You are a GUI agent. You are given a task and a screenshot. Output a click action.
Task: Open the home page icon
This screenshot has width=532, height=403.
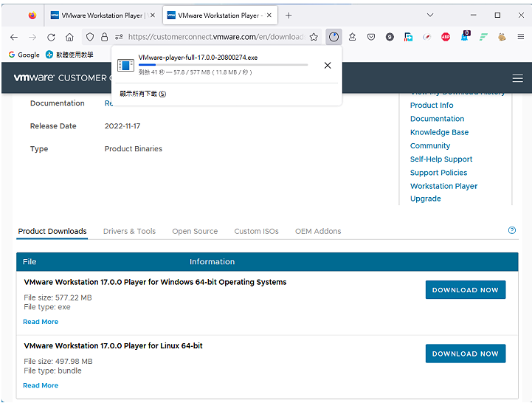69,37
